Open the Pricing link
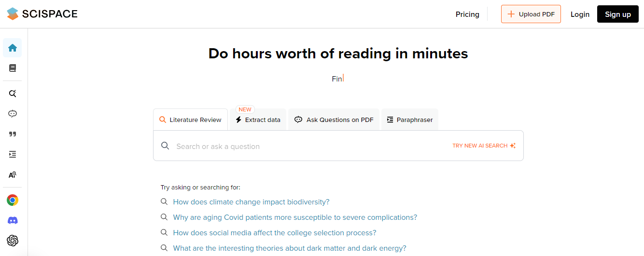The width and height of the screenshot is (644, 256). [467, 14]
